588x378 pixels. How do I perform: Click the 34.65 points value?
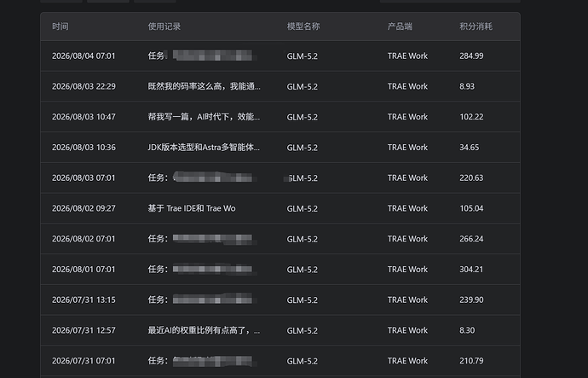click(x=470, y=147)
